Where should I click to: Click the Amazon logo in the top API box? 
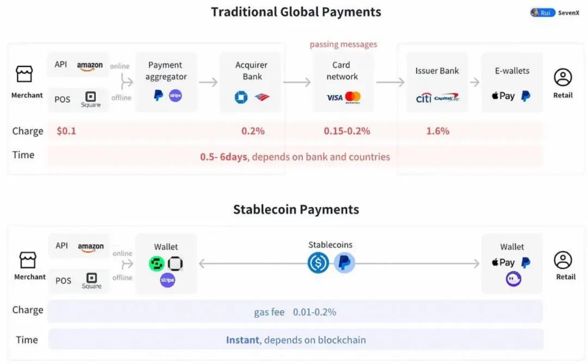(x=90, y=65)
